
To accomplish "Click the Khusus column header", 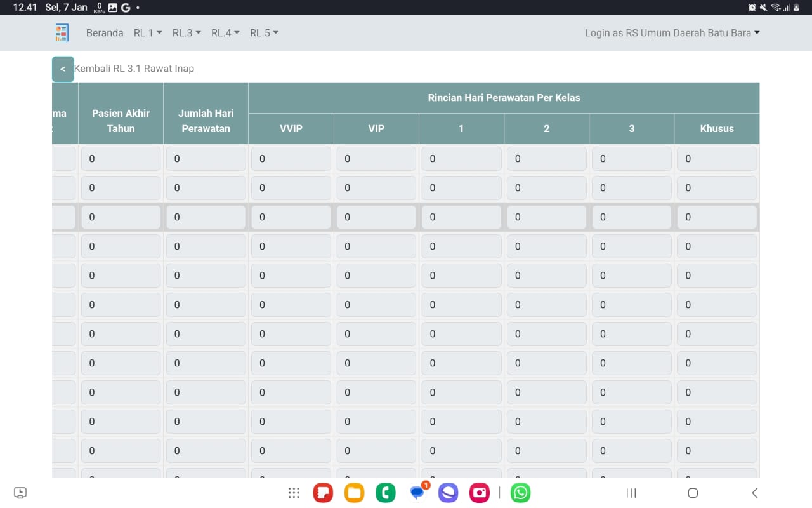I will [x=717, y=129].
